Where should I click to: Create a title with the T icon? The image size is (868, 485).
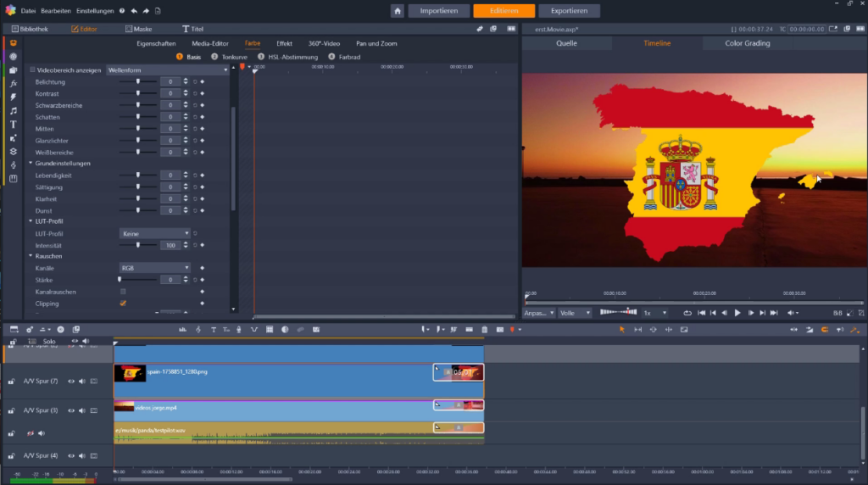tap(214, 330)
